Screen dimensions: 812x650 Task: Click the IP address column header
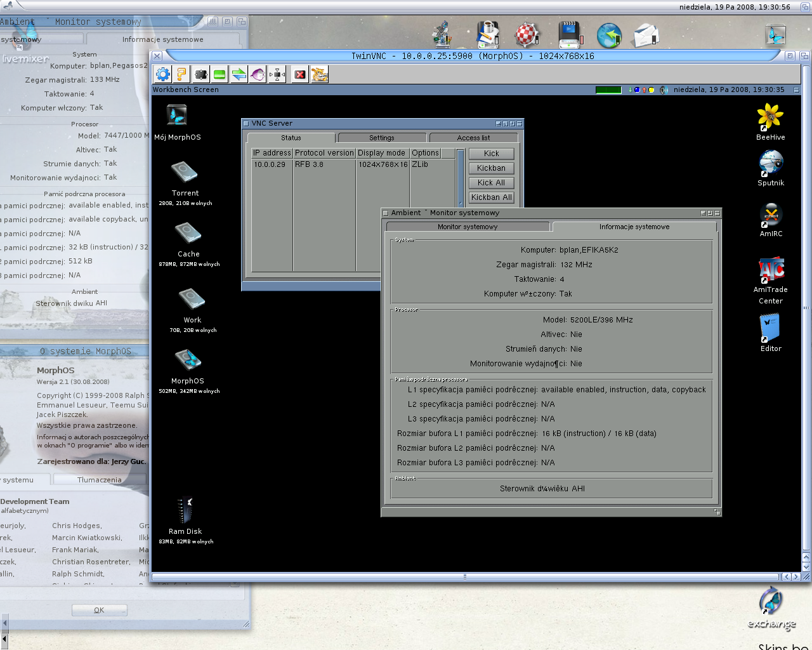click(x=272, y=153)
